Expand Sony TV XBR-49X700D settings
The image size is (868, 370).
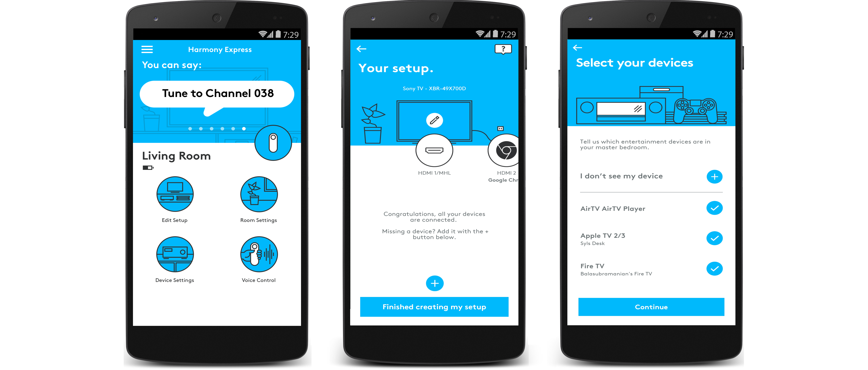point(434,120)
